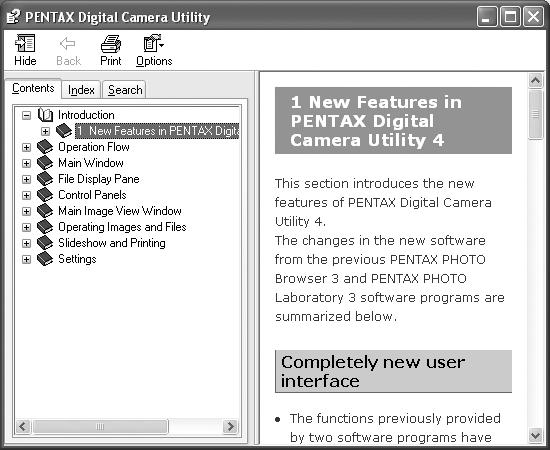
Task: Expand the Control Panels node
Action: click(26, 195)
